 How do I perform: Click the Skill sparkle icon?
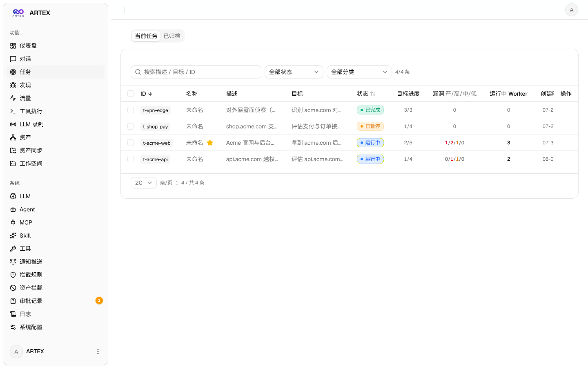click(x=13, y=236)
